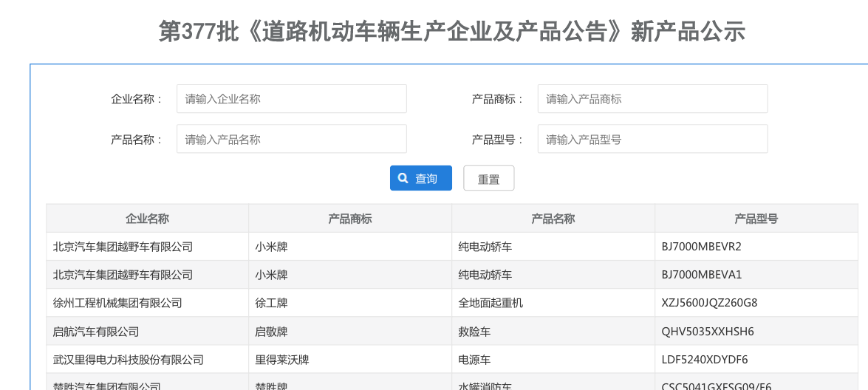Image resolution: width=868 pixels, height=390 pixels.
Task: Click the 查询 search button label
Action: (x=426, y=179)
